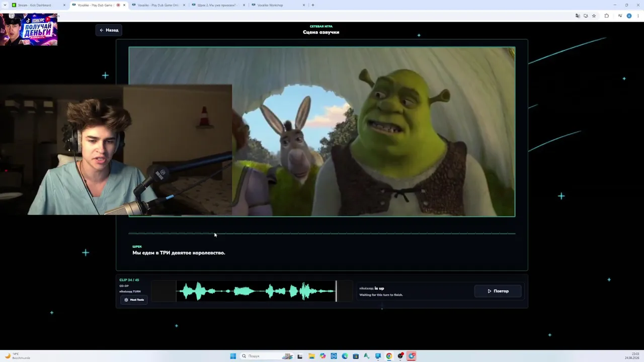Open the Windows Start menu
Image resolution: width=644 pixels, height=362 pixels.
click(x=233, y=356)
